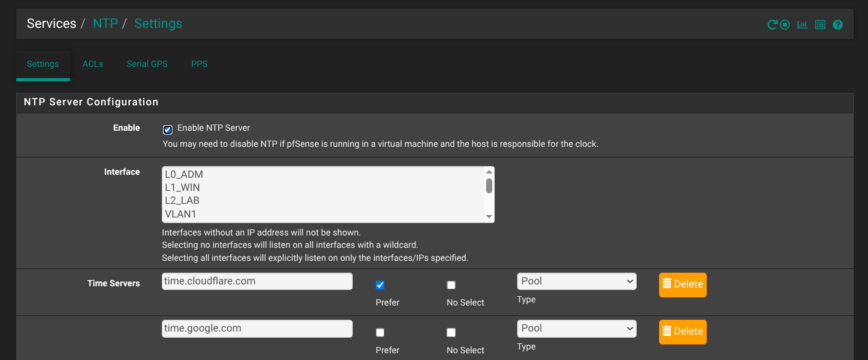This screenshot has height=360, width=868.
Task: Select VLAN1 in Interface list
Action: [x=323, y=214]
